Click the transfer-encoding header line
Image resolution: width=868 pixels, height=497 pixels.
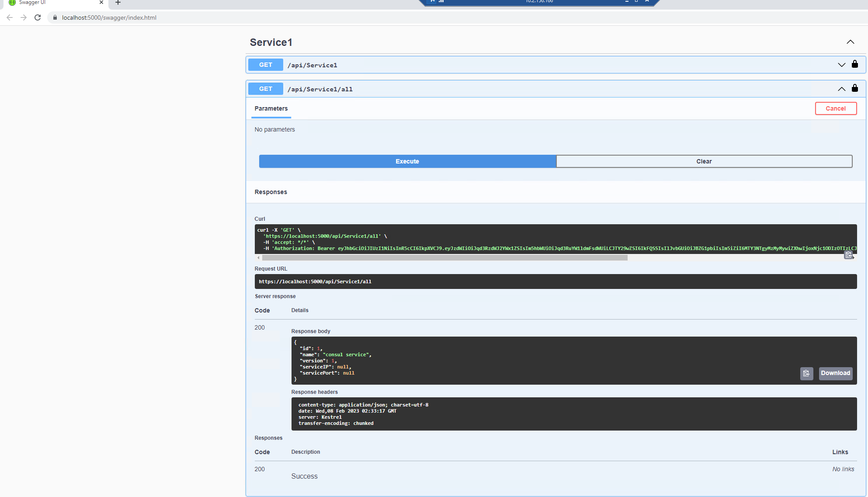pyautogui.click(x=336, y=423)
